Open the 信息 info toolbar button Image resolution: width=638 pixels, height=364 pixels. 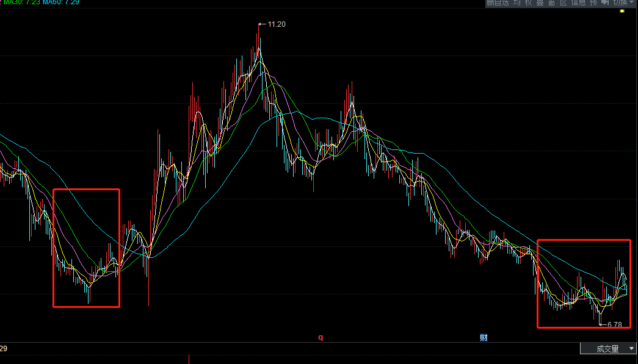click(x=578, y=2)
